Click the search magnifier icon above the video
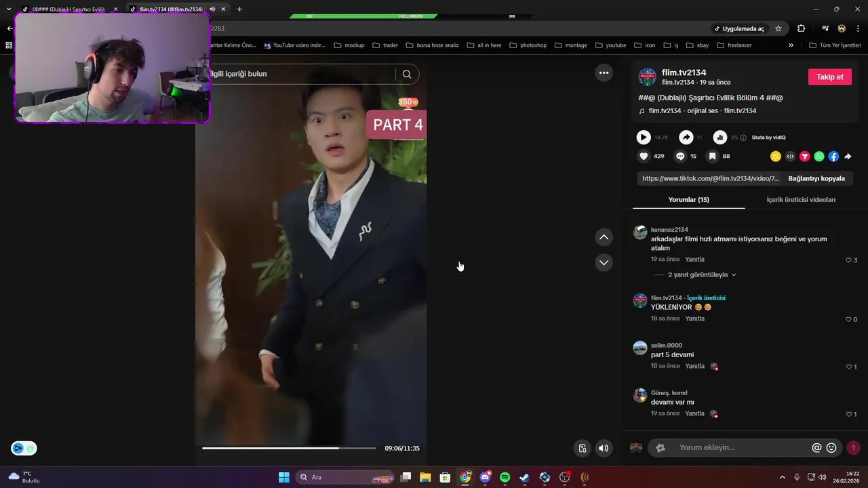This screenshot has width=868, height=488. [407, 74]
